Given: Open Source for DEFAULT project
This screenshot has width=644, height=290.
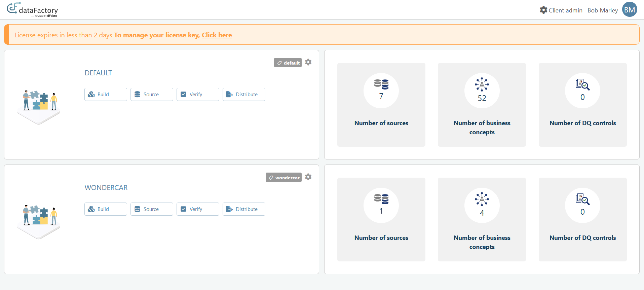Looking at the screenshot, I should [x=152, y=95].
